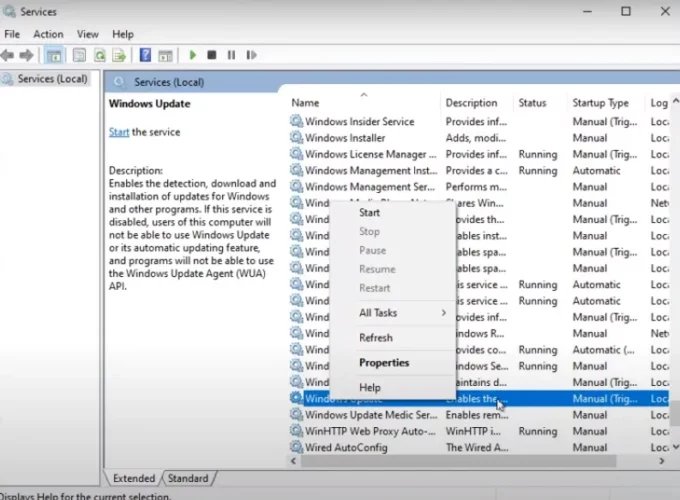The width and height of the screenshot is (680, 500).
Task: Click the green Start Service play icon
Action: pyautogui.click(x=193, y=55)
